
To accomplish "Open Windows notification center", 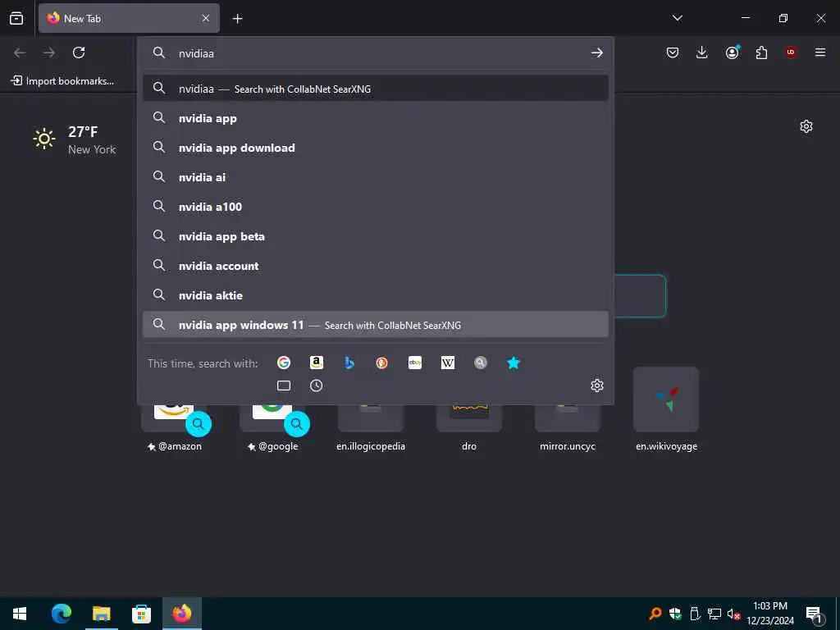I will 815,614.
